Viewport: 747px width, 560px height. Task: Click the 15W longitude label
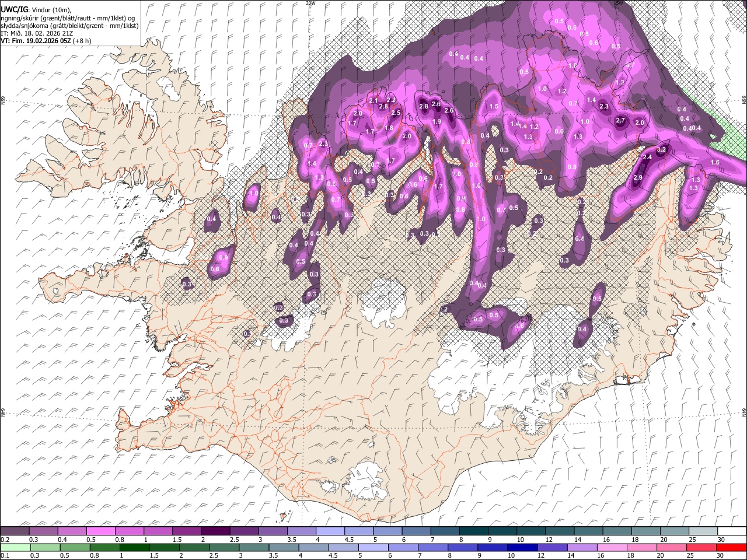[x=617, y=3]
